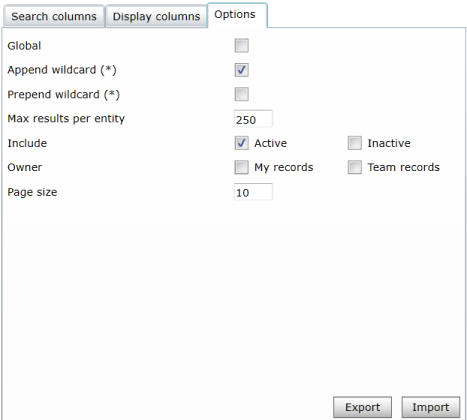467x420 pixels.
Task: Click the Import button
Action: (x=431, y=407)
